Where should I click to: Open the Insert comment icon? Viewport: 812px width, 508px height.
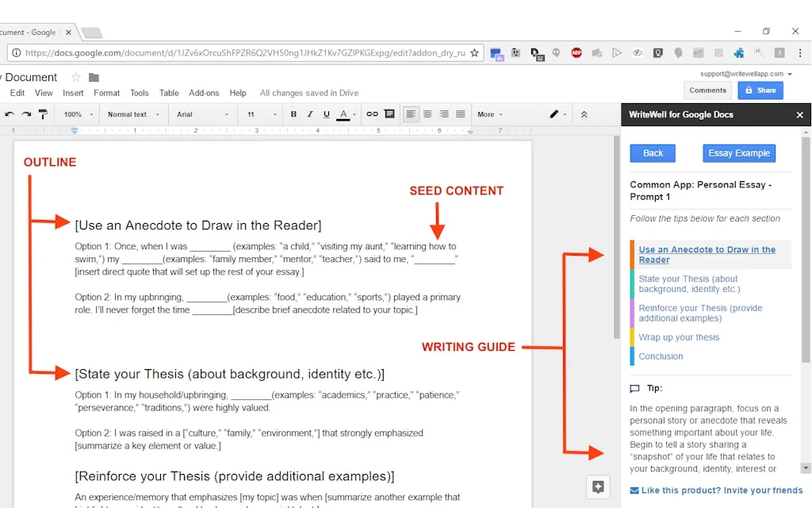click(389, 114)
